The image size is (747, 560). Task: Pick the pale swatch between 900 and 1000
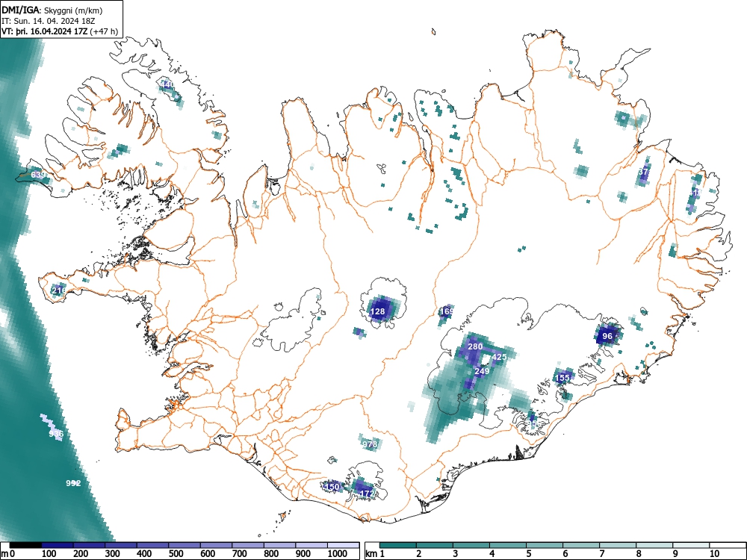311,545
